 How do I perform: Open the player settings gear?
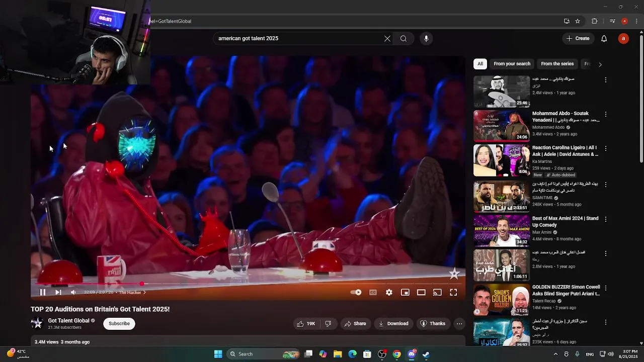pos(389,292)
